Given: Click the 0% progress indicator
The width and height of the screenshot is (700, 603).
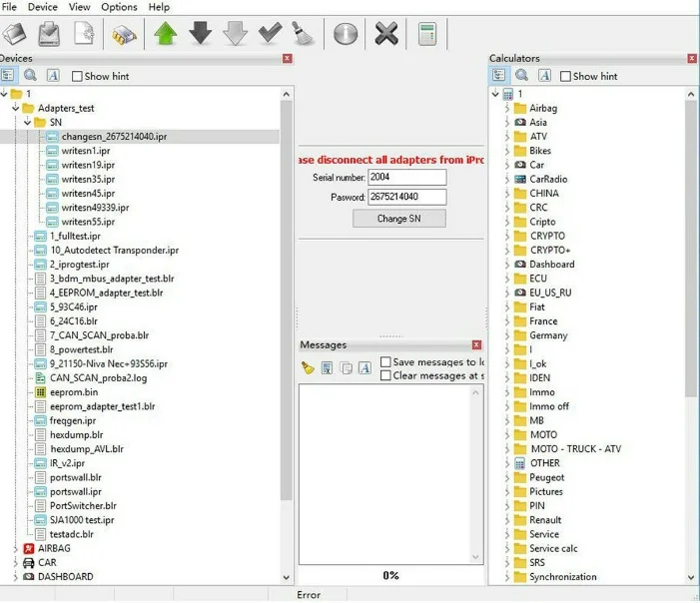Looking at the screenshot, I should click(x=390, y=575).
